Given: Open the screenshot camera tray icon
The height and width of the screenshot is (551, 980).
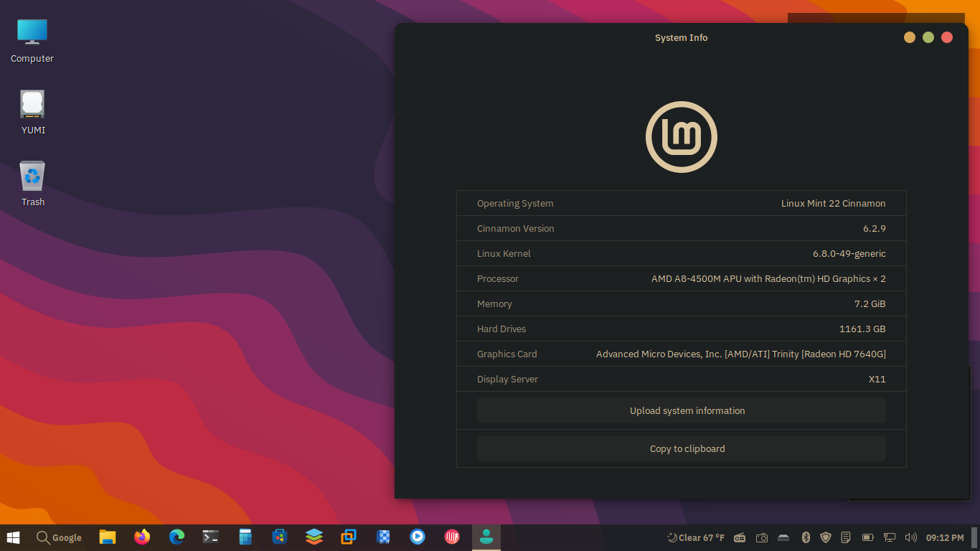Looking at the screenshot, I should point(762,537).
